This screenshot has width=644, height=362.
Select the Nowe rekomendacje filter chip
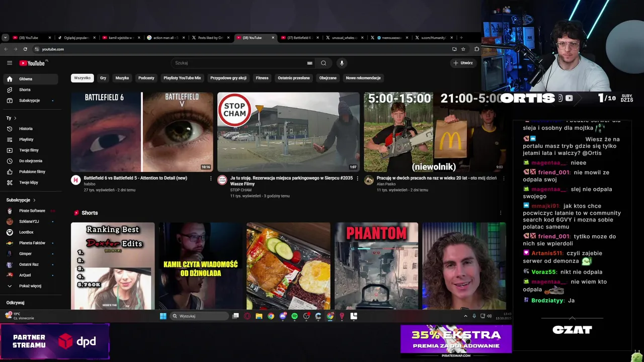[363, 78]
